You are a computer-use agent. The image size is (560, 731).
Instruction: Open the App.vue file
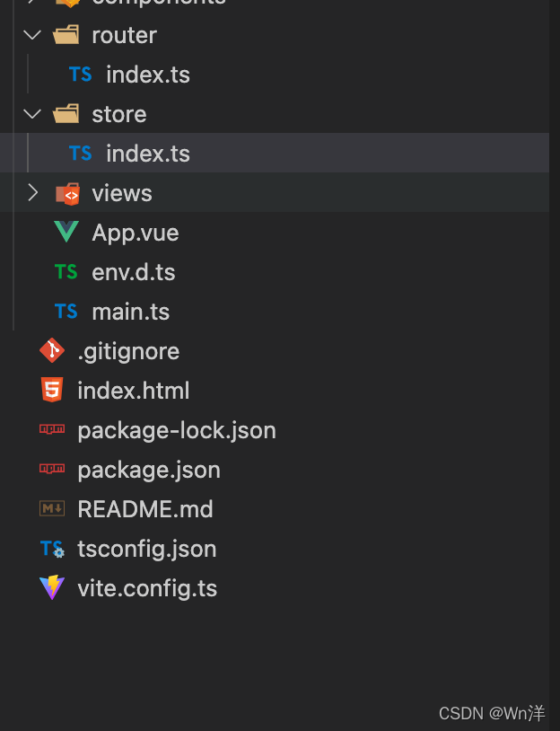(136, 232)
